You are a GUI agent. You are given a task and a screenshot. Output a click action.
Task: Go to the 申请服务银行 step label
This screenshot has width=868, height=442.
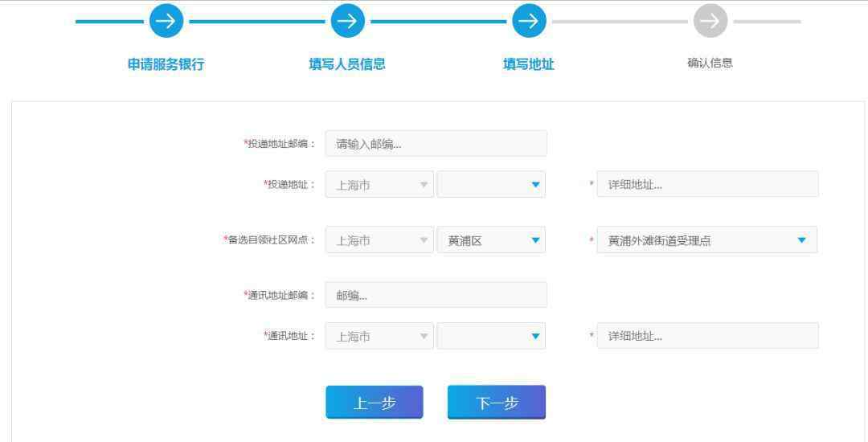coord(166,64)
